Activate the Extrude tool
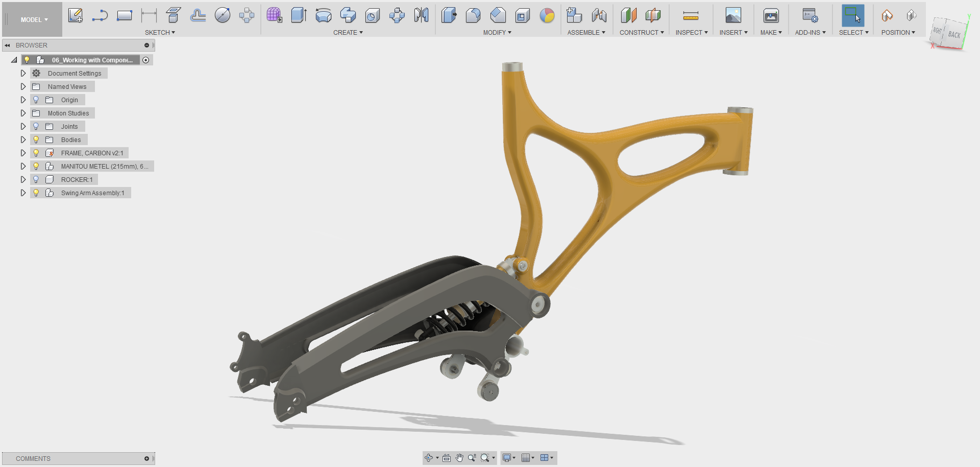This screenshot has height=467, width=980. pyautogui.click(x=299, y=15)
